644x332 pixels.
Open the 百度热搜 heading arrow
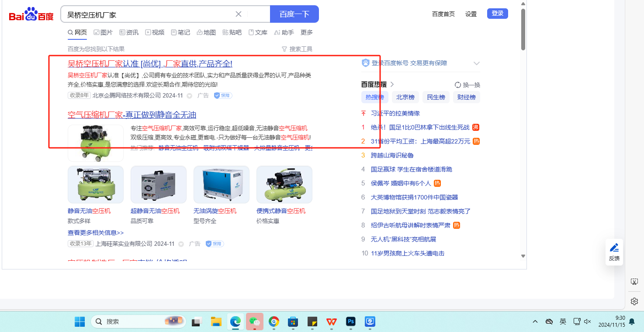[392, 84]
